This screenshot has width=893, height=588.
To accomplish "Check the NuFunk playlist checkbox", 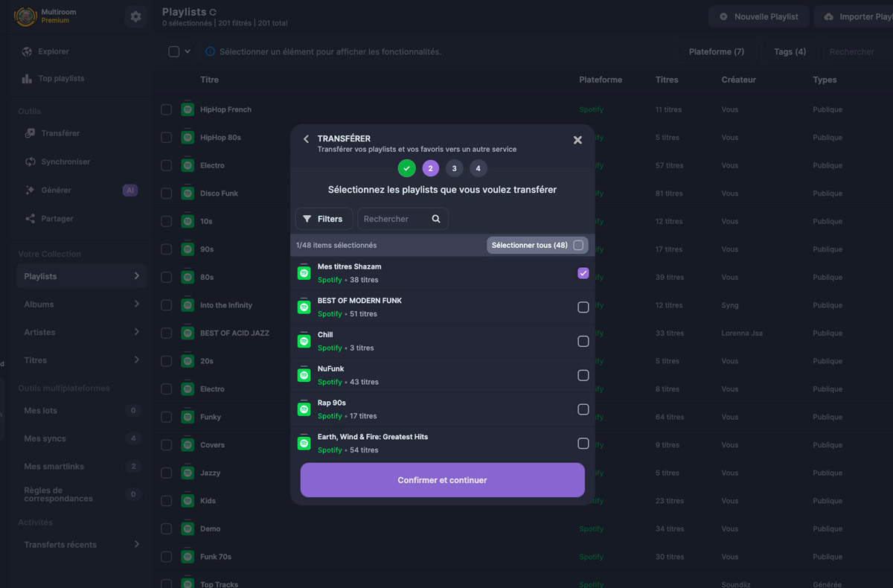I will tap(583, 375).
